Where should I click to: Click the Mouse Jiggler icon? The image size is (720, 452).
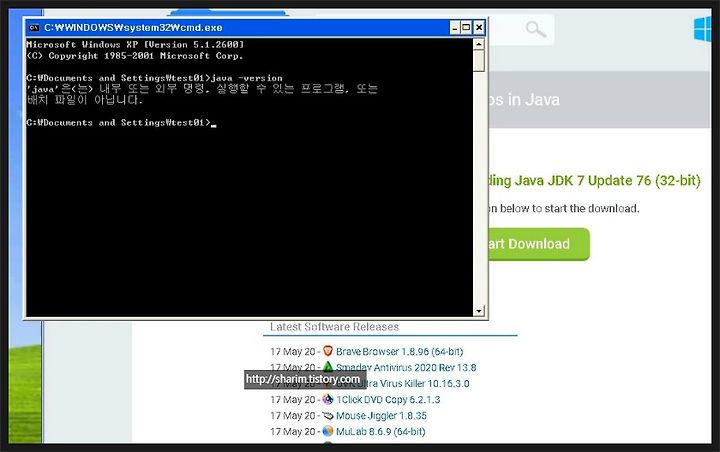click(327, 415)
